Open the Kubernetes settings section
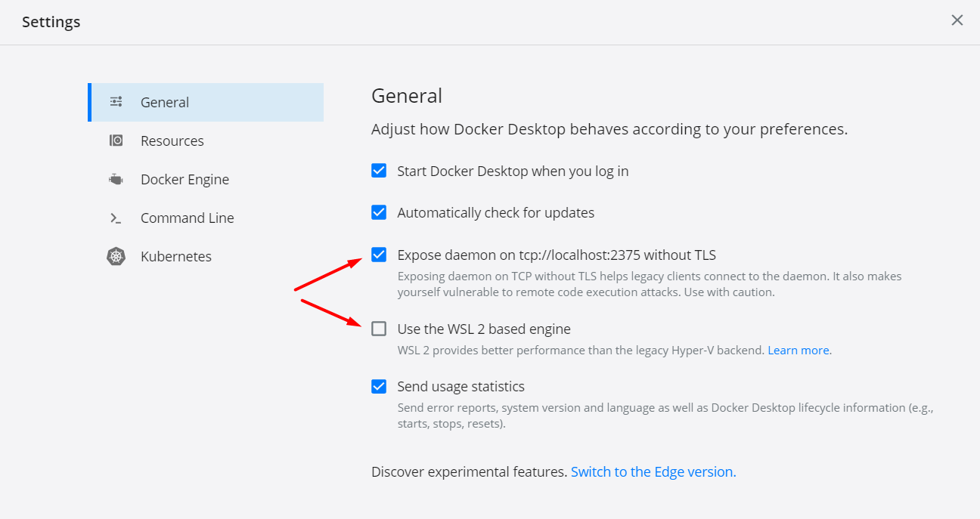The image size is (980, 519). (206, 256)
